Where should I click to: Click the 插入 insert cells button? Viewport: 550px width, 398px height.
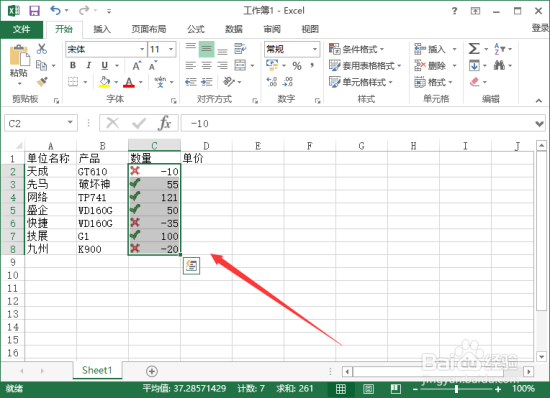[435, 49]
